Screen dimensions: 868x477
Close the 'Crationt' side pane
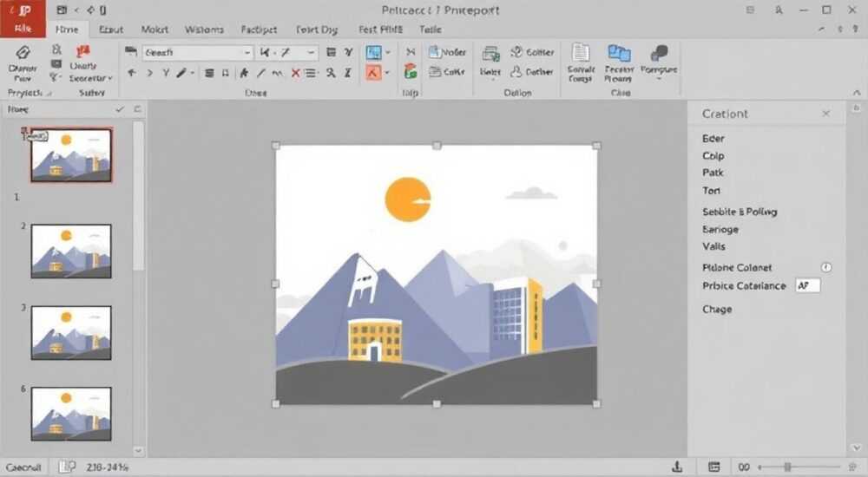pos(826,114)
